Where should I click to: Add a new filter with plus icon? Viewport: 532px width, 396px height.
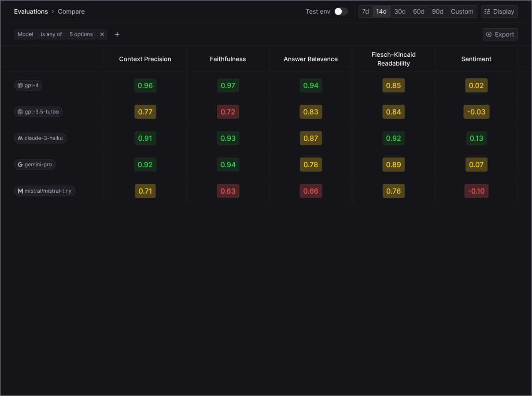(x=117, y=34)
